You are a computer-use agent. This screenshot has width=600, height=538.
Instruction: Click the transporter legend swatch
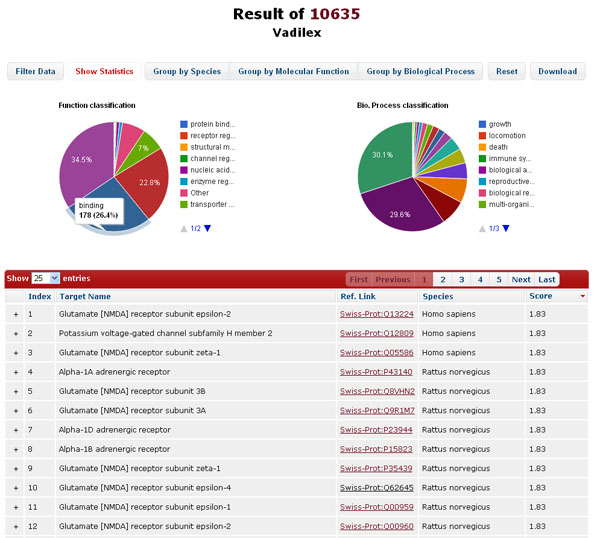(184, 204)
